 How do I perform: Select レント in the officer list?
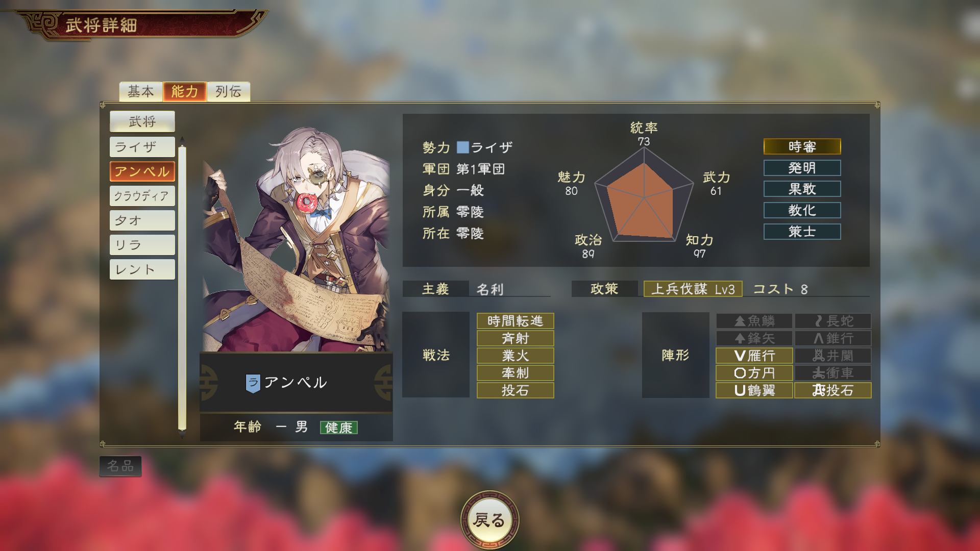point(142,269)
